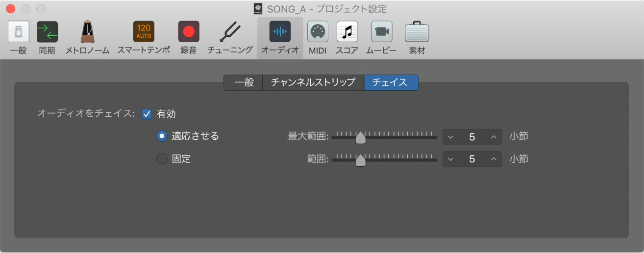Select the 固定 radio button
This screenshot has width=644, height=253.
pos(162,159)
